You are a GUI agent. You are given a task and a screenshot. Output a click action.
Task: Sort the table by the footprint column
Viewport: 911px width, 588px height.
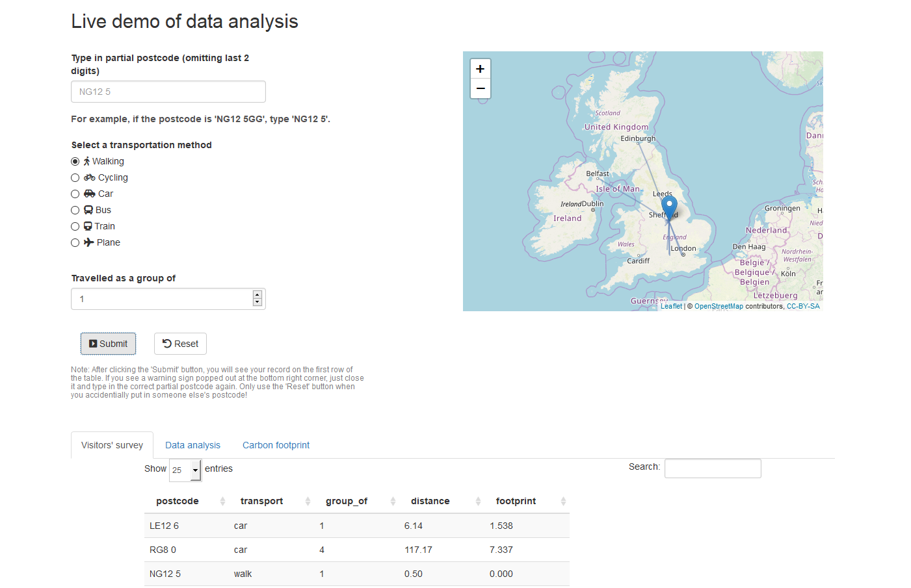[x=516, y=501]
